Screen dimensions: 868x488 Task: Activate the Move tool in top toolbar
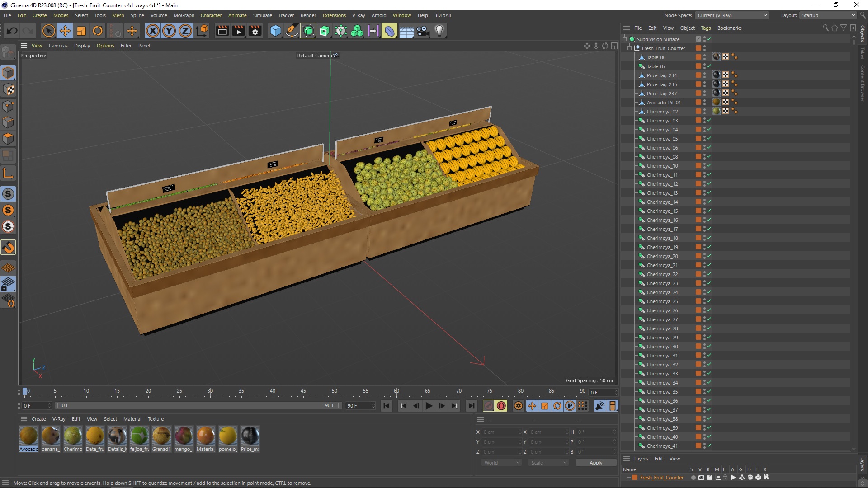(65, 31)
